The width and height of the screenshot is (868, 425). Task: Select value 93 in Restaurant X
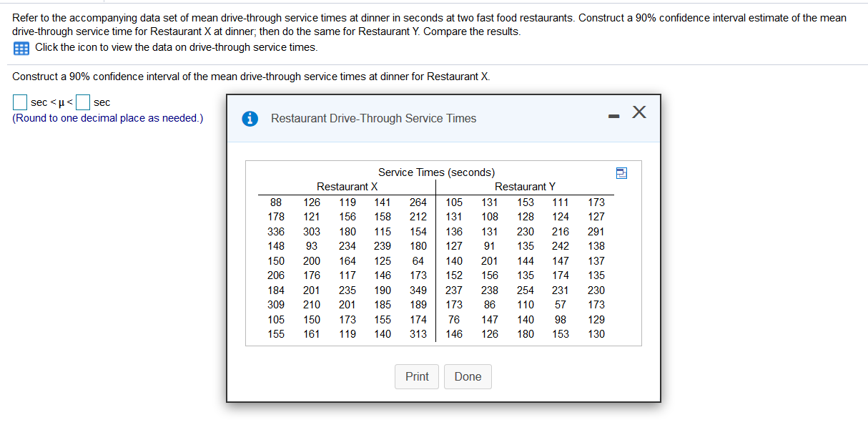coord(312,246)
